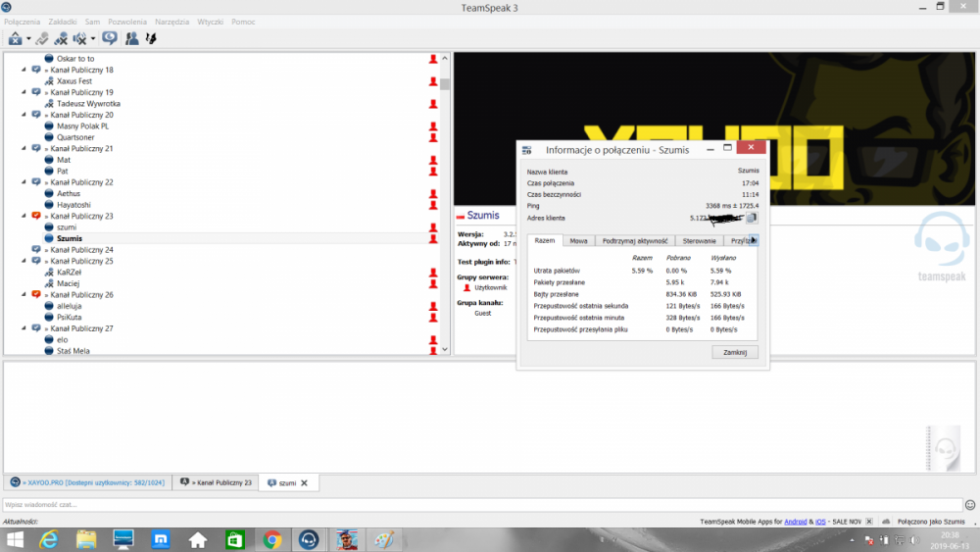Image resolution: width=980 pixels, height=552 pixels.
Task: Open the contacts toolbar icon
Action: [131, 39]
